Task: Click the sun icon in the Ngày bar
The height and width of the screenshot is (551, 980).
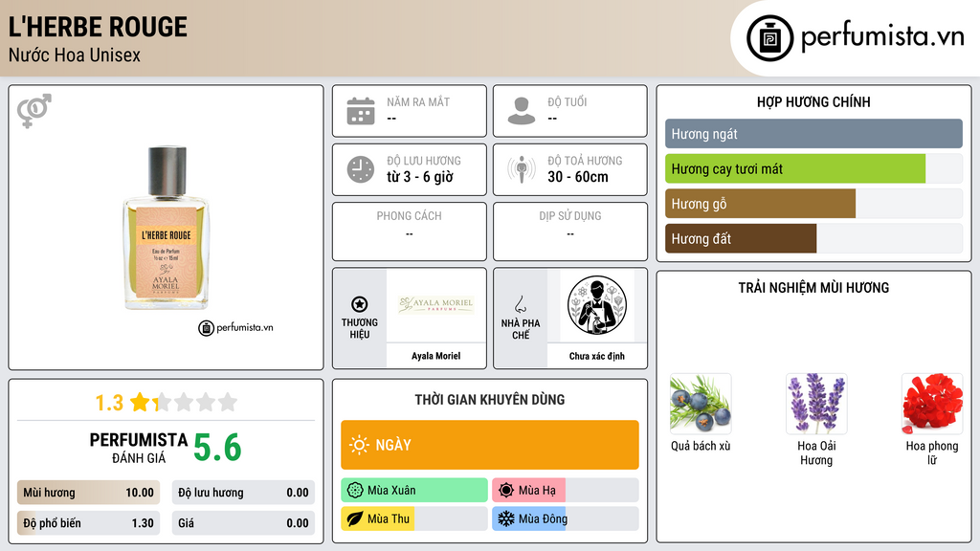Action: tap(359, 445)
